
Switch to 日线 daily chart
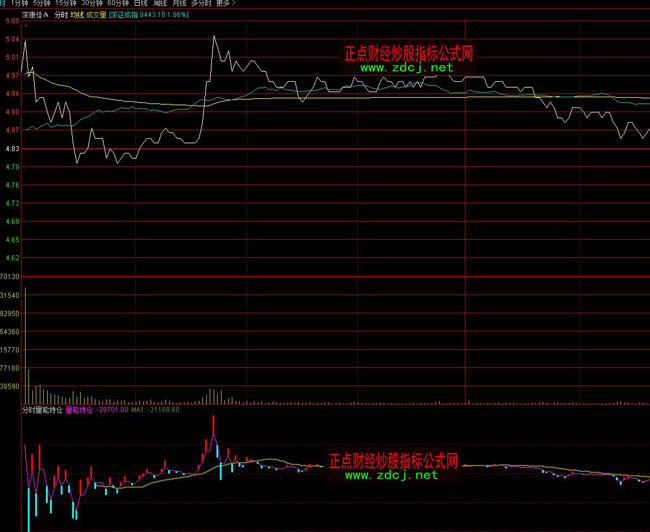coord(143,4)
